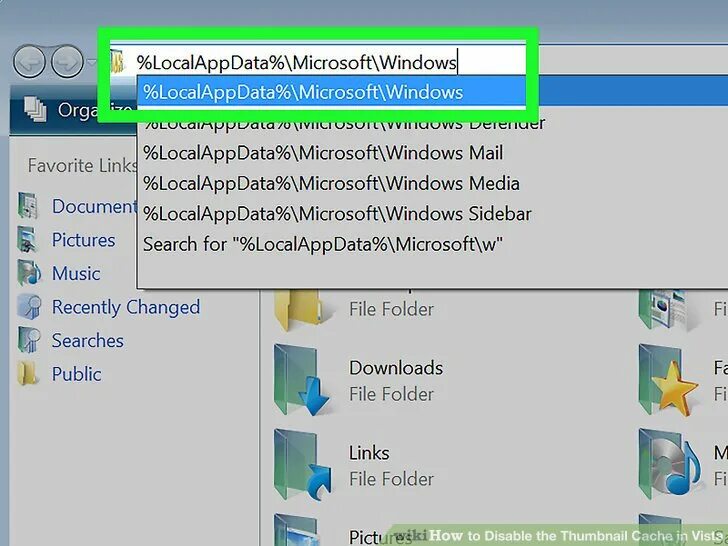Screen dimensions: 728x546
Task: Open the Searches favorite link
Action: (x=88, y=341)
